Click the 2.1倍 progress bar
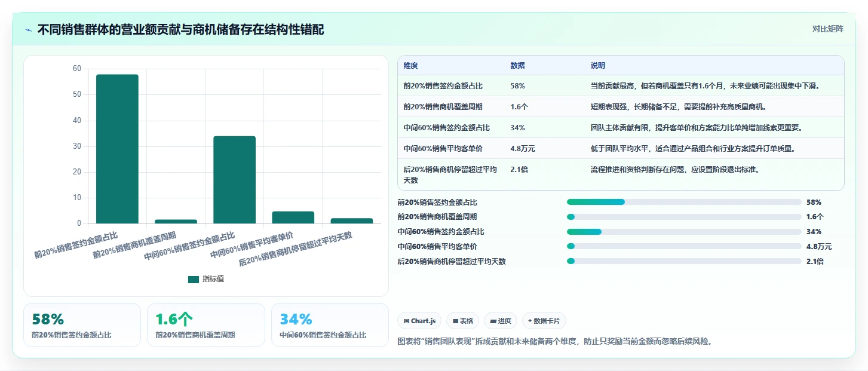Image resolution: width=868 pixels, height=371 pixels. coord(684,261)
